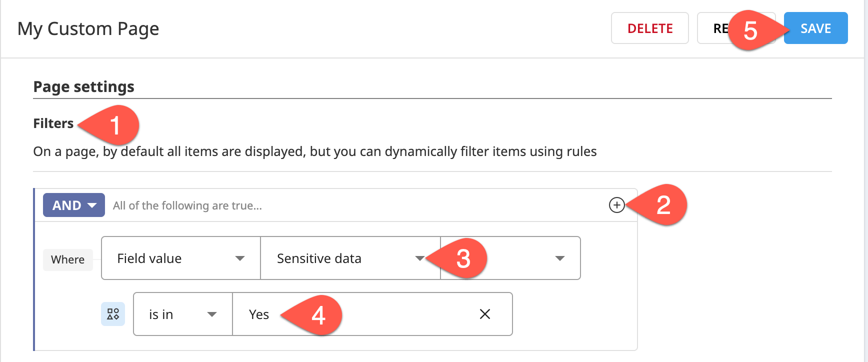Image resolution: width=868 pixels, height=362 pixels.
Task: Click the arrow on the empty third selector
Action: point(560,258)
